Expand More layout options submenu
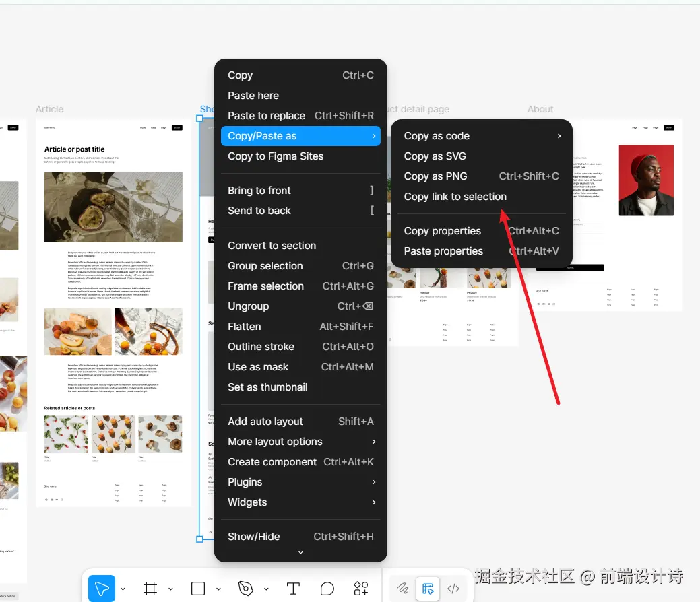Screen dimensions: 700x602 [x=300, y=442]
